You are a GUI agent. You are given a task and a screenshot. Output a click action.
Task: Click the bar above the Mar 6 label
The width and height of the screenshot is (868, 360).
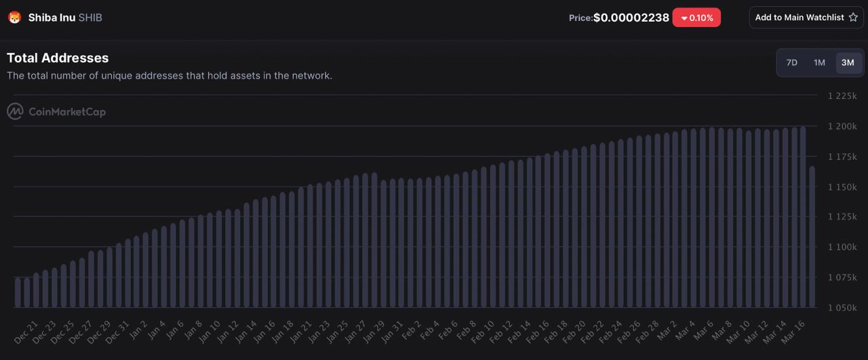[x=711, y=217]
